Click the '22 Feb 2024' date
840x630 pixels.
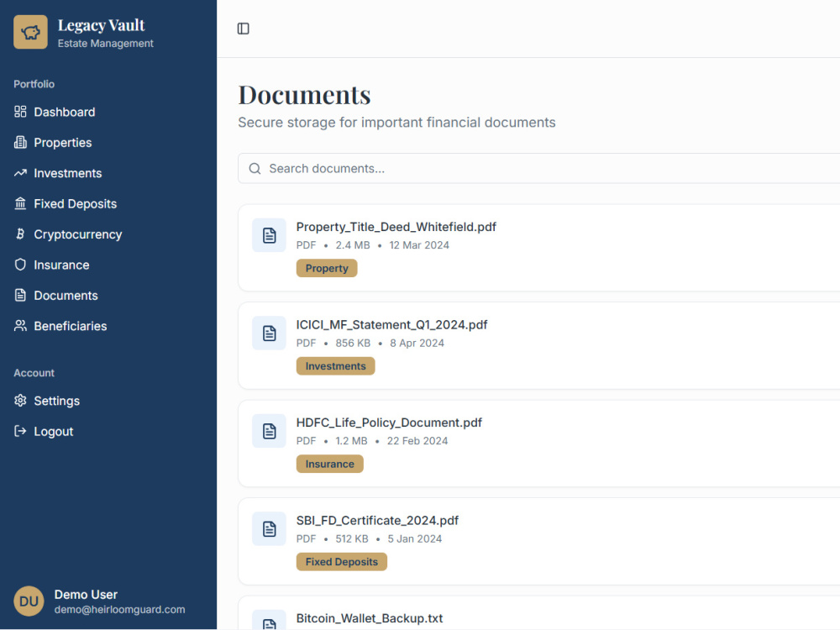tap(417, 441)
